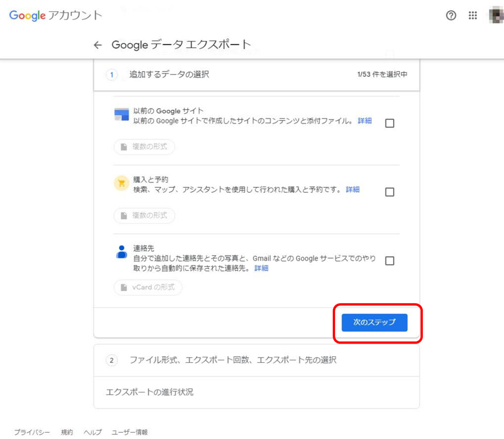Click the 購入と予約 shopping cart icon

point(121,183)
